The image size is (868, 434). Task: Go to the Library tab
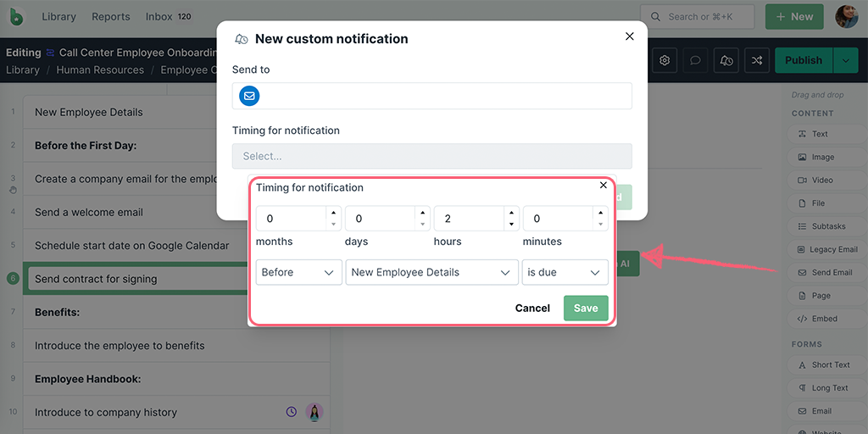point(58,16)
